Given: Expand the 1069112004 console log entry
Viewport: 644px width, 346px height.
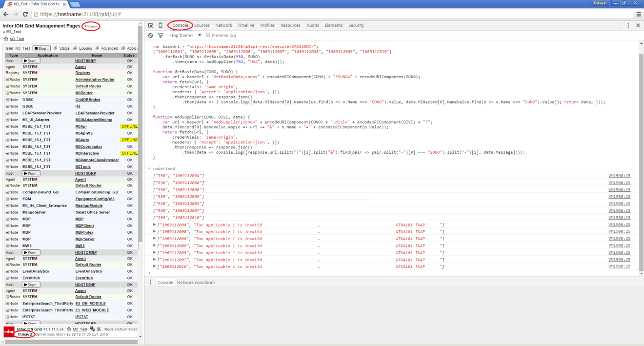Looking at the screenshot, I should (x=154, y=224).
